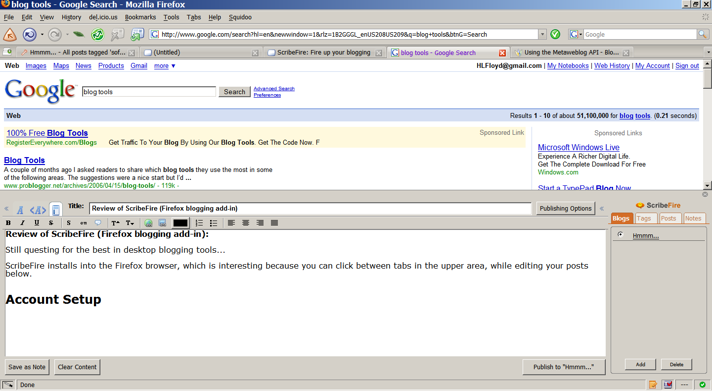The height and width of the screenshot is (391, 712).
Task: Open the Advanced Search link
Action: coord(274,89)
